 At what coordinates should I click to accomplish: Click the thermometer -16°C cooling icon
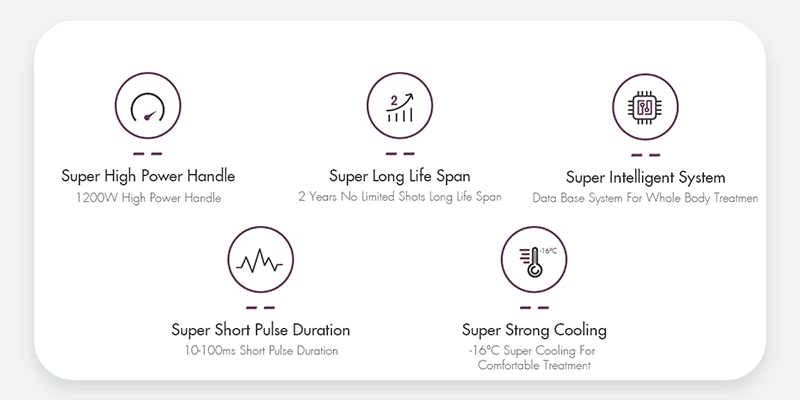(534, 262)
